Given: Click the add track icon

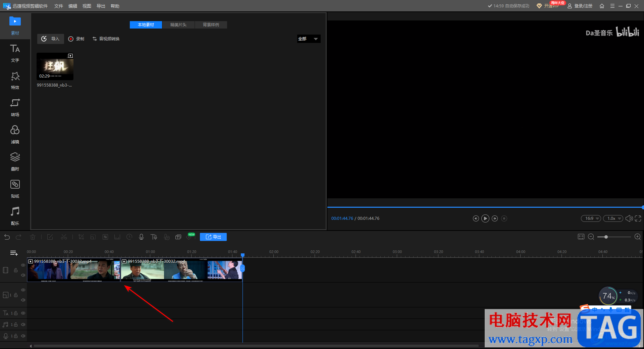Looking at the screenshot, I should click(x=14, y=253).
